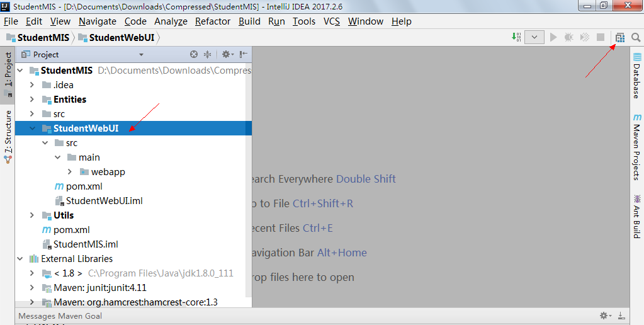Open the View menu
This screenshot has height=325, width=644.
60,21
